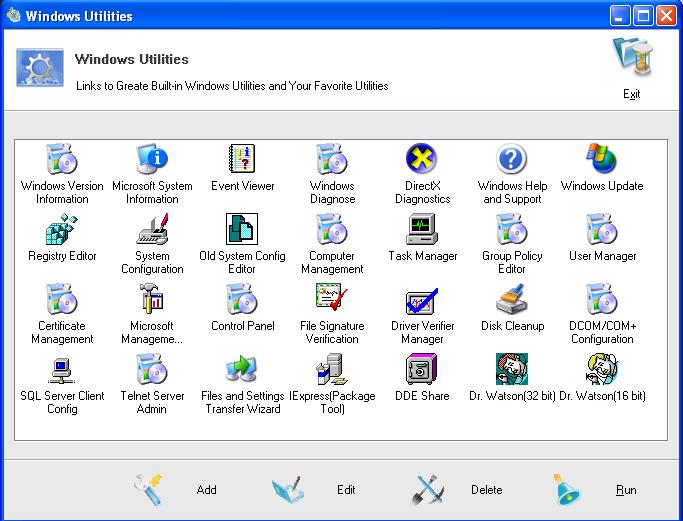Click the shovel and pickaxe Delete icon
The height and width of the screenshot is (521, 683).
[428, 490]
